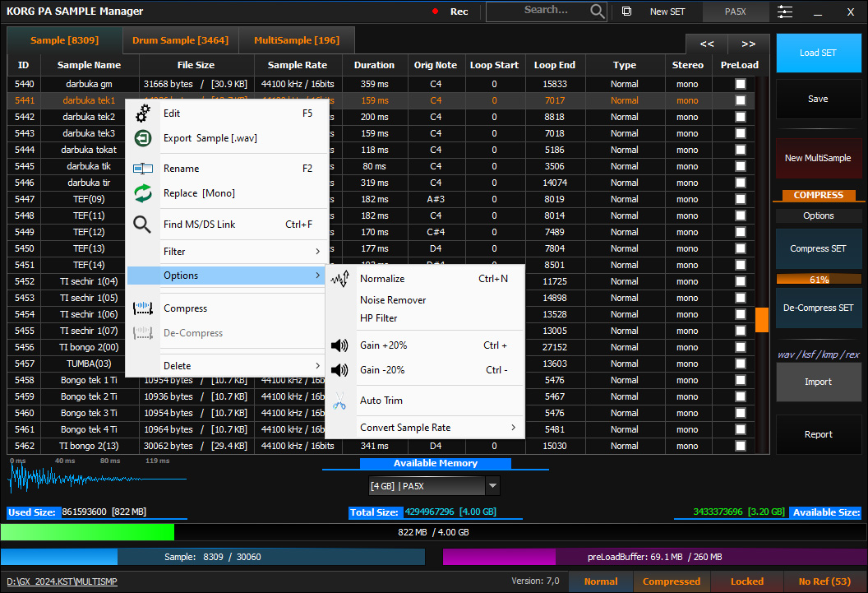Image resolution: width=868 pixels, height=593 pixels.
Task: Click the duplicate icon beside New SET
Action: point(626,12)
